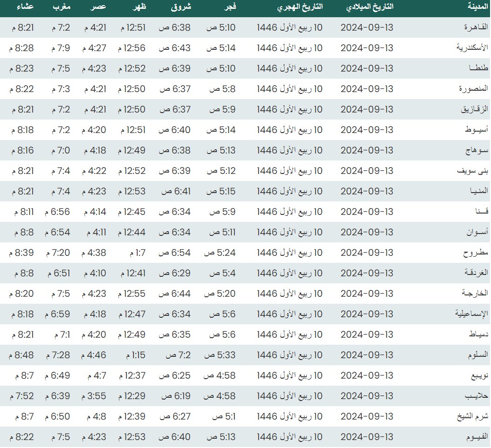
Task: Click the عشاء column header
Action: 25,7
